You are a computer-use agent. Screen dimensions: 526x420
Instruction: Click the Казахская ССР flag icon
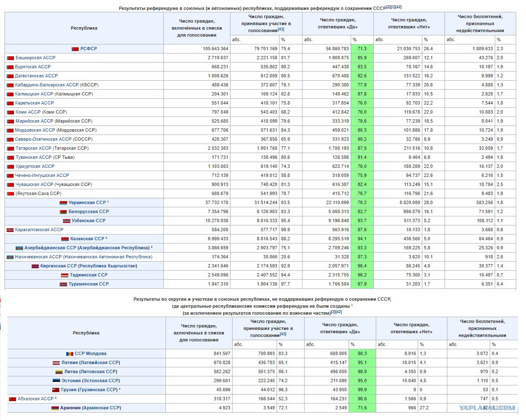click(x=65, y=239)
